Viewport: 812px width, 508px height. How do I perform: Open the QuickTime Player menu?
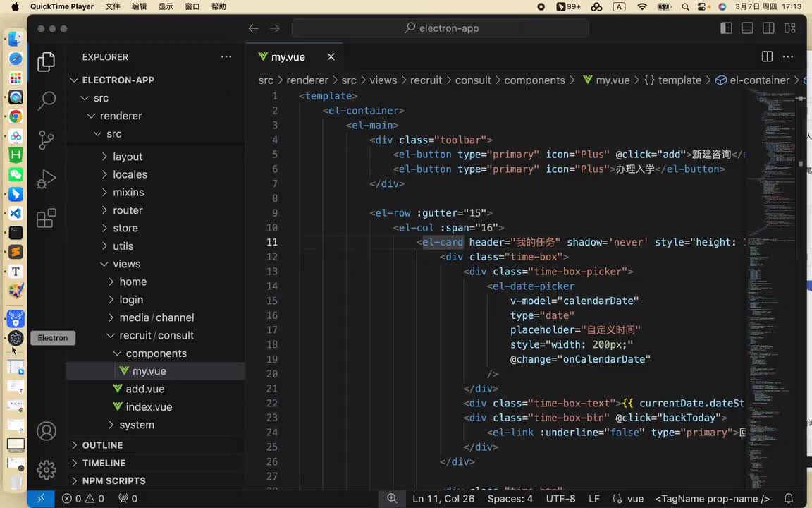[x=62, y=7]
